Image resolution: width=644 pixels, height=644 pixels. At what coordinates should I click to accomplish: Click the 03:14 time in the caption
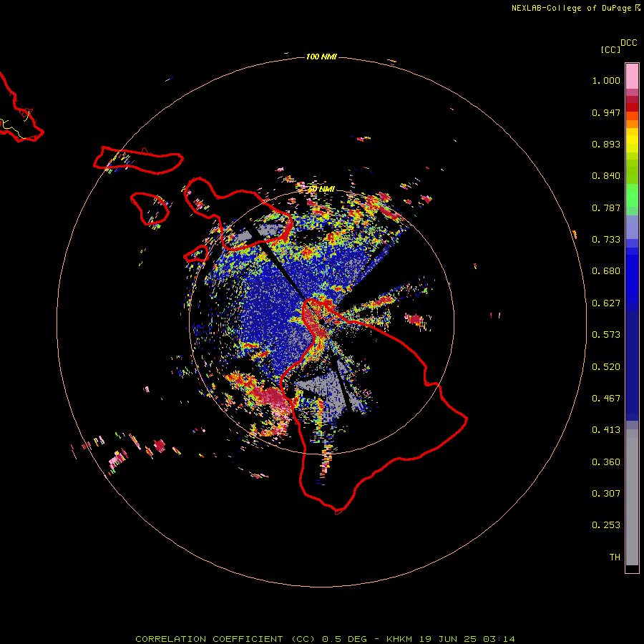[x=499, y=639]
